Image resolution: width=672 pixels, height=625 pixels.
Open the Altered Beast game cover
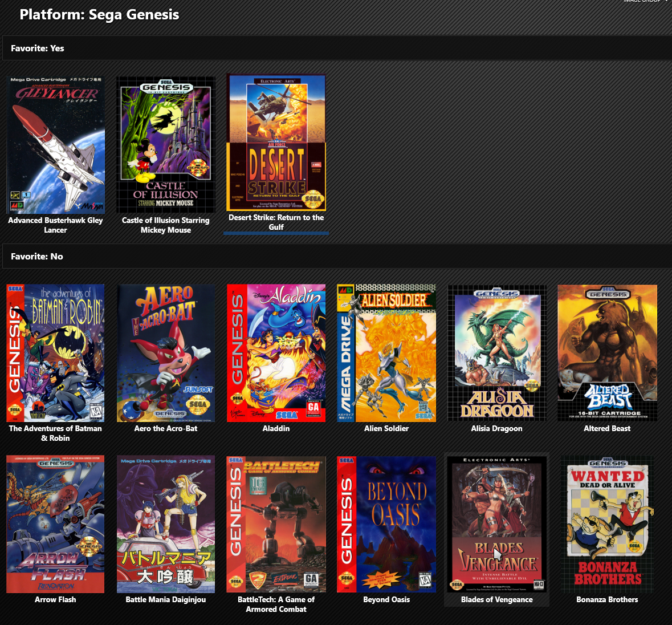pyautogui.click(x=607, y=353)
